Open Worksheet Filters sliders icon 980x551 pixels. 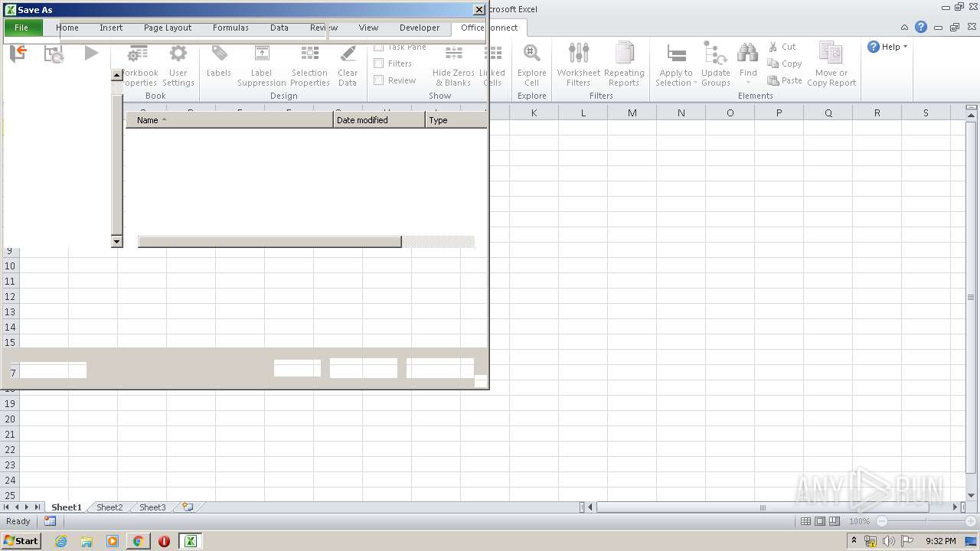579,54
